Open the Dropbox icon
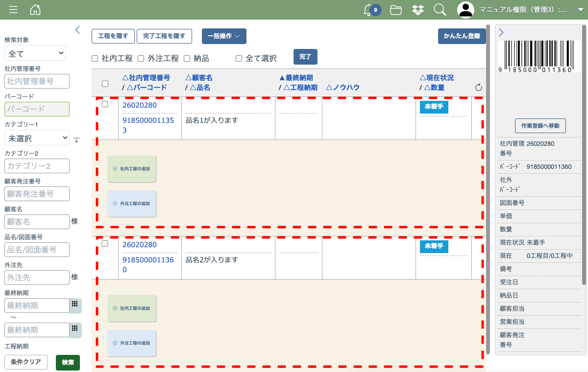This screenshot has width=588, height=372. 418,10
